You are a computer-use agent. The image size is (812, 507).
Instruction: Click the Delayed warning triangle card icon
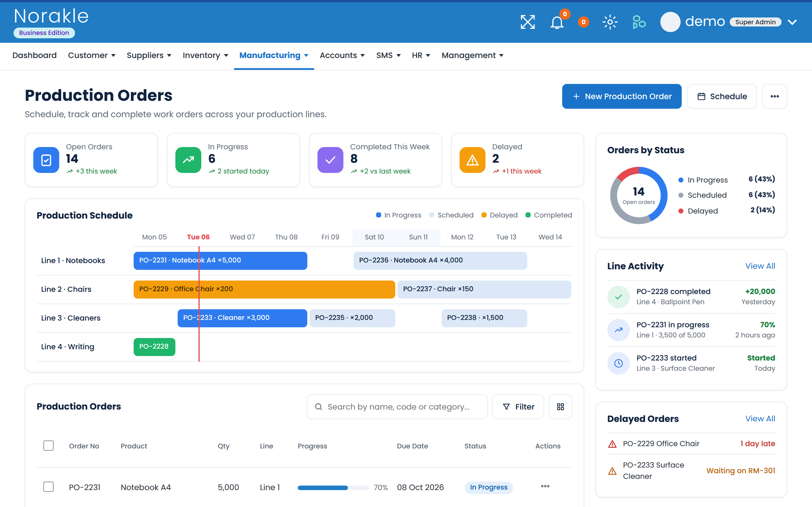click(x=473, y=160)
